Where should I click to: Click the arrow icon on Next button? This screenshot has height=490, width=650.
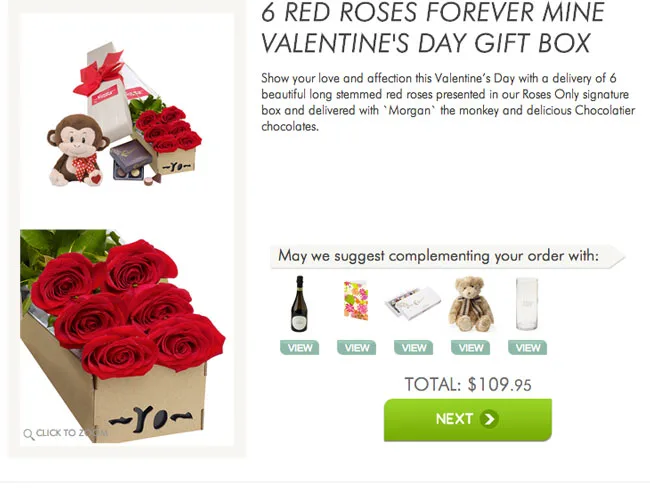click(x=489, y=419)
